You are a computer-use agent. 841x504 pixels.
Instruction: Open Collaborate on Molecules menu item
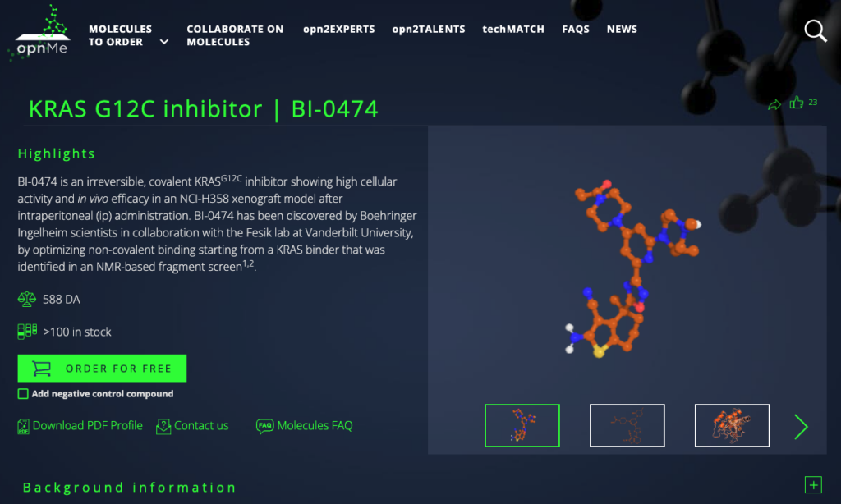click(x=235, y=35)
